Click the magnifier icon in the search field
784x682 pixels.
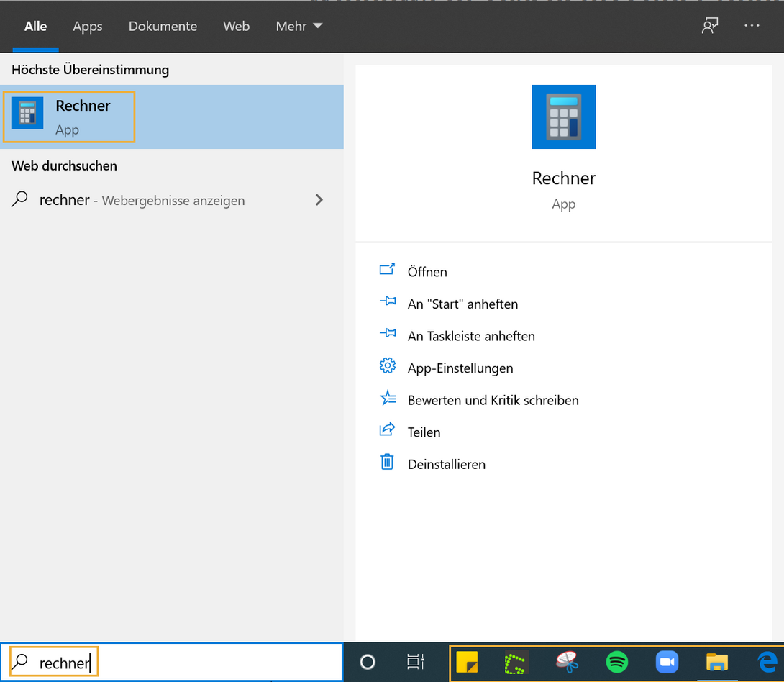[20, 661]
